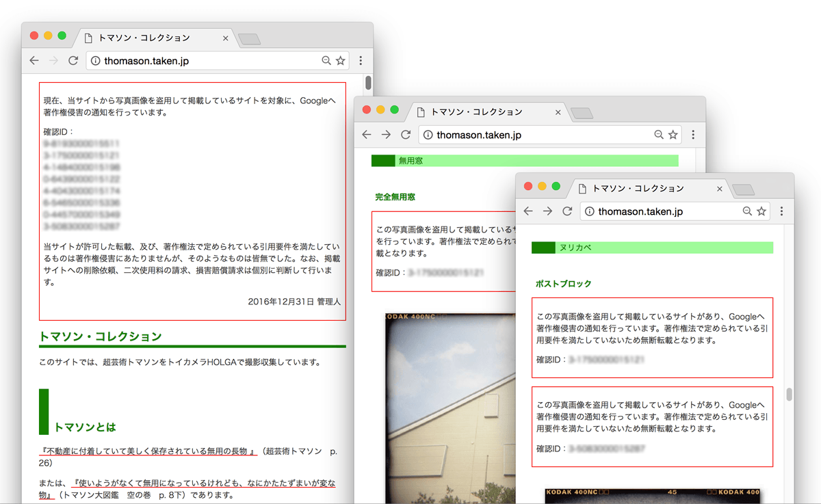Screen dimensions: 821x504
Task: Bookmark the page using the star icon
Action: (761, 211)
